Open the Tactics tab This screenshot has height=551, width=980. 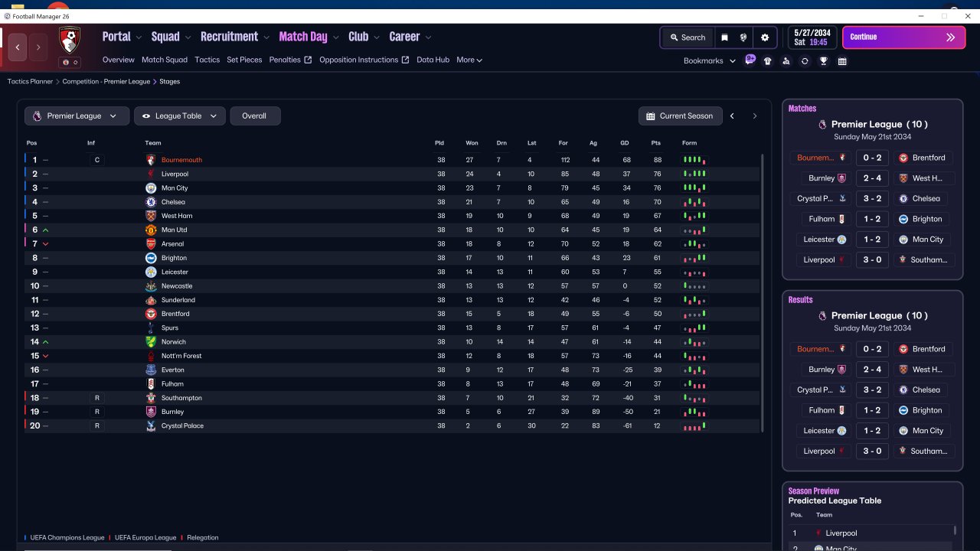(207, 60)
